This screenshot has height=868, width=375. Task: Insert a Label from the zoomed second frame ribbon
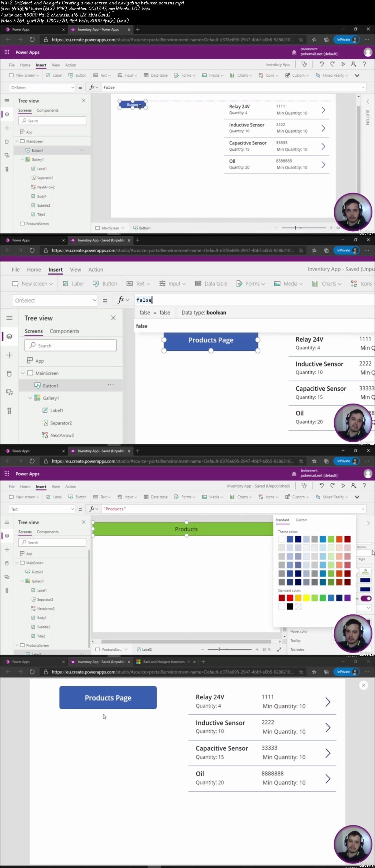[x=73, y=284]
